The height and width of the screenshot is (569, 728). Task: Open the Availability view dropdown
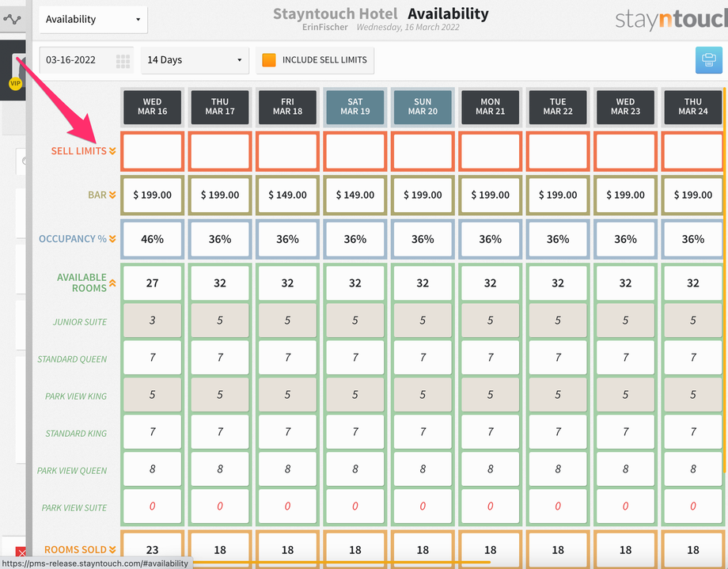pyautogui.click(x=93, y=19)
